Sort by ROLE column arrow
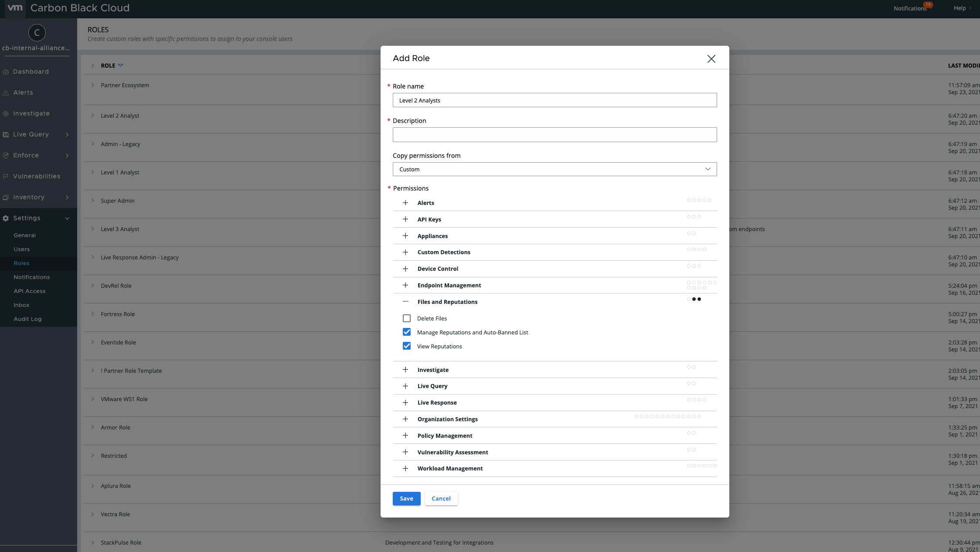Screen dimensions: 980x552 pos(121,65)
